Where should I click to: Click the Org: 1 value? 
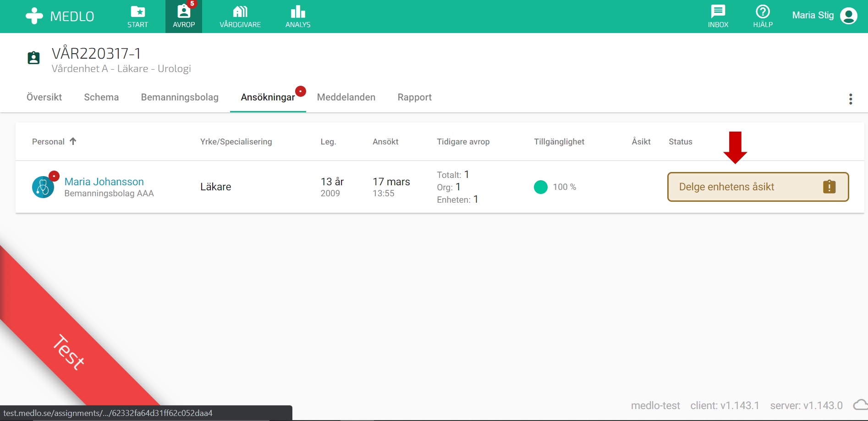[449, 187]
